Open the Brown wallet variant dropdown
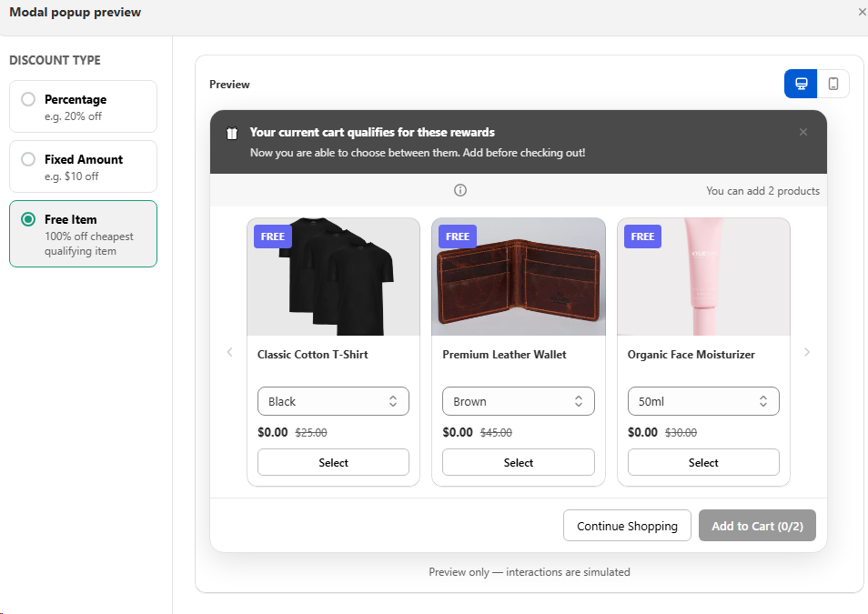Viewport: 868px width, 614px height. (518, 401)
